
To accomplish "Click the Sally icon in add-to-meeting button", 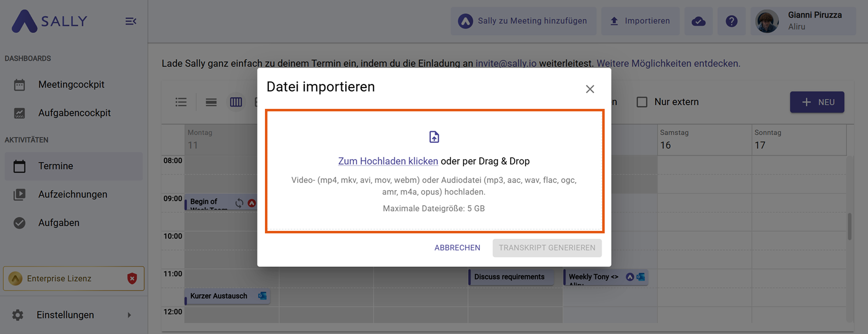I will coord(465,21).
